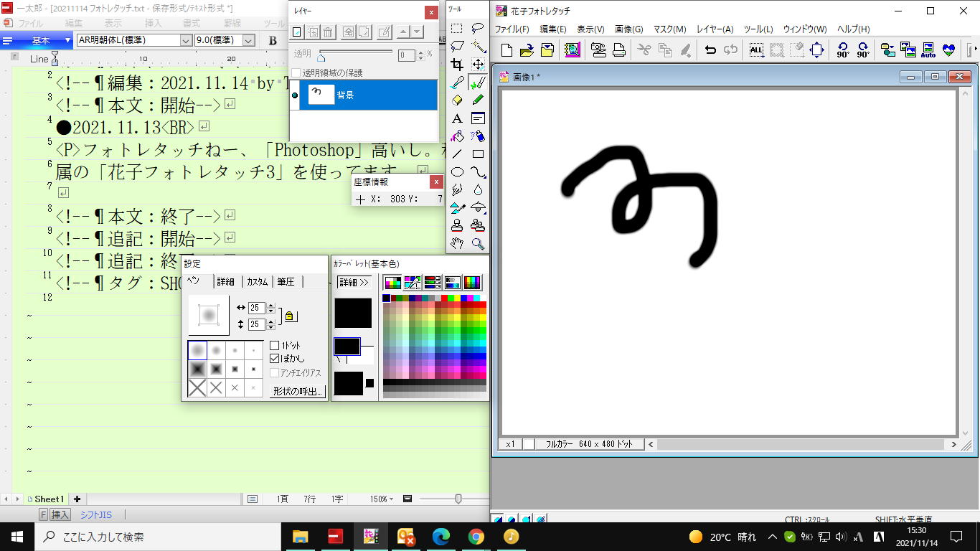Open the マスク(M) menu
The height and width of the screenshot is (551, 980).
tap(669, 29)
